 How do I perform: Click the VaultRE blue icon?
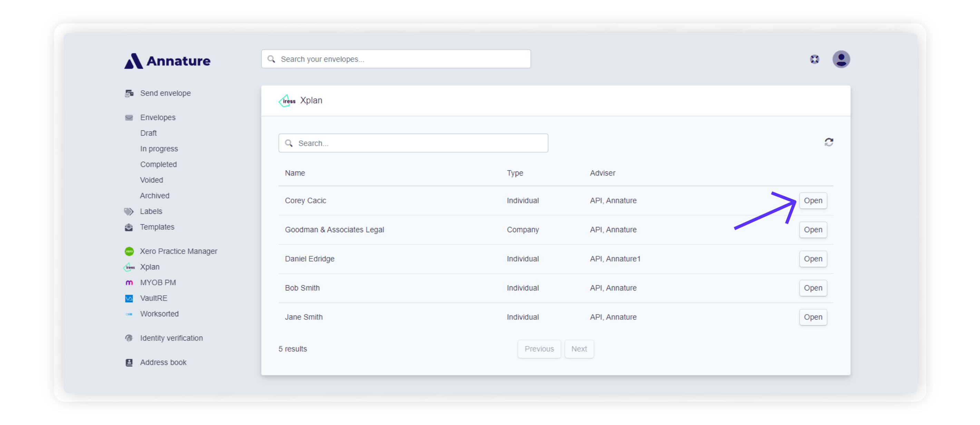point(129,298)
